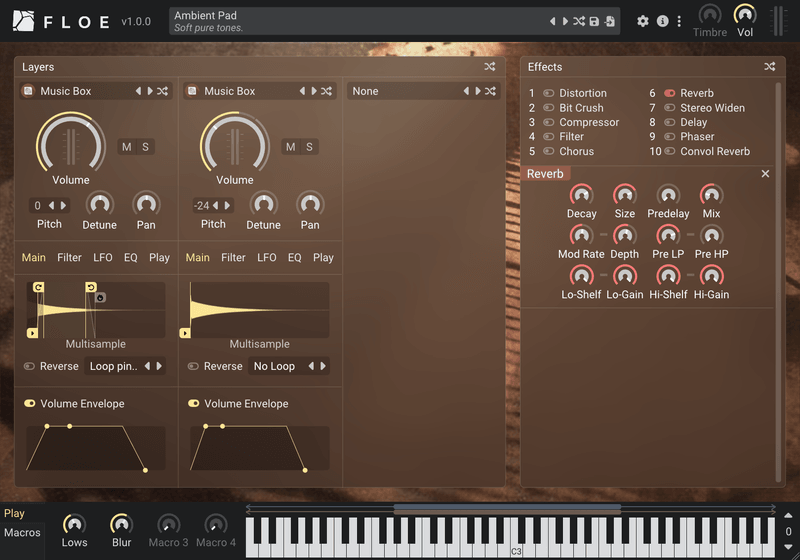800x560 pixels.
Task: Click loop end marker on first waveform
Action: point(91,287)
